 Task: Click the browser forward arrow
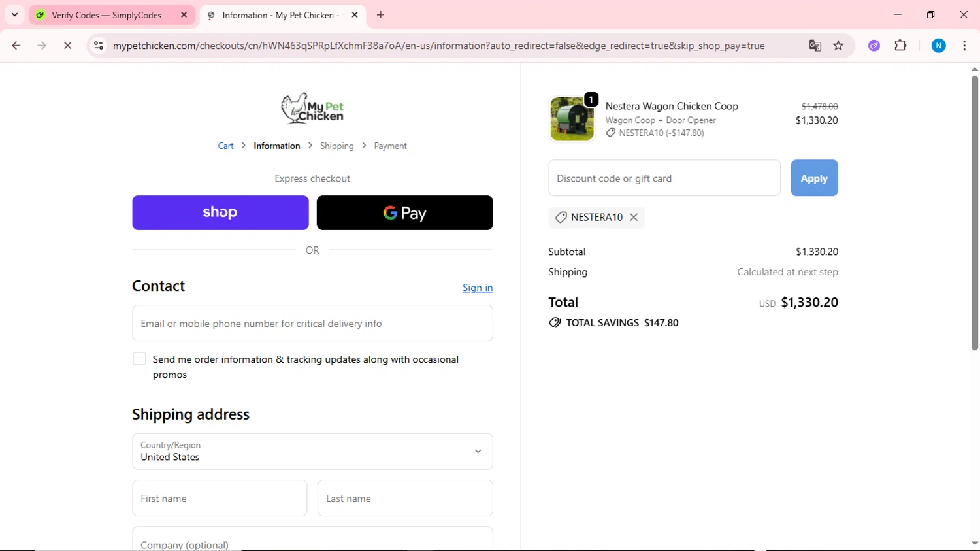coord(42,46)
